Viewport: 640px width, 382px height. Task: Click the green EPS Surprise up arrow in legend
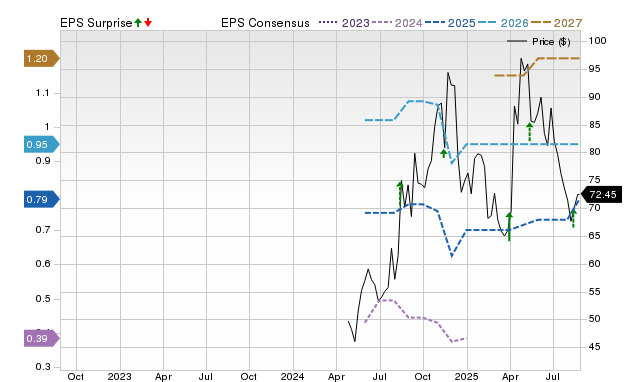coord(138,22)
